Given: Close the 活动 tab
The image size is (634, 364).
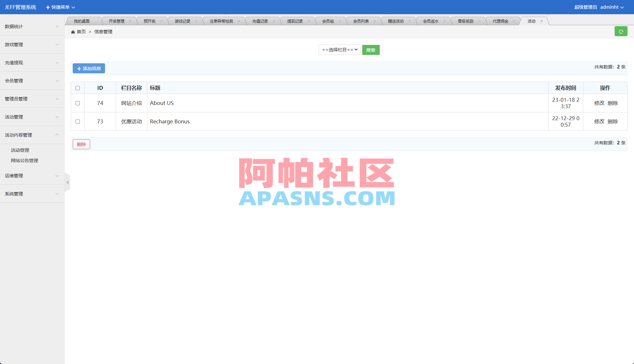Looking at the screenshot, I should coord(541,21).
